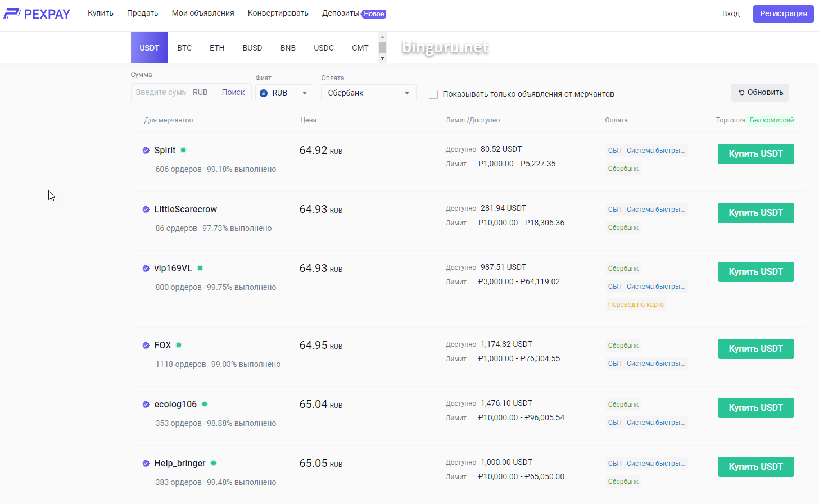Click vip169VL's verified merchant badge
Image resolution: width=819 pixels, height=504 pixels.
click(x=146, y=269)
